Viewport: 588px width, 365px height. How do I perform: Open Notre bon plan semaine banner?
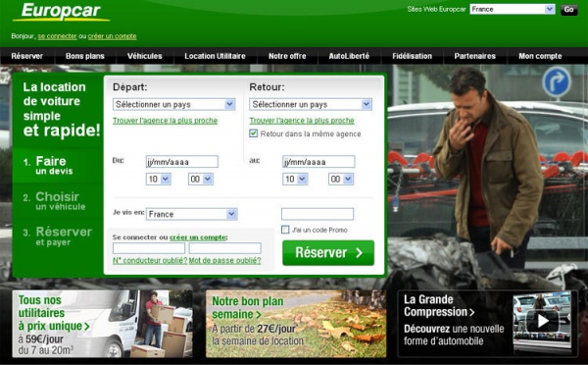296,324
